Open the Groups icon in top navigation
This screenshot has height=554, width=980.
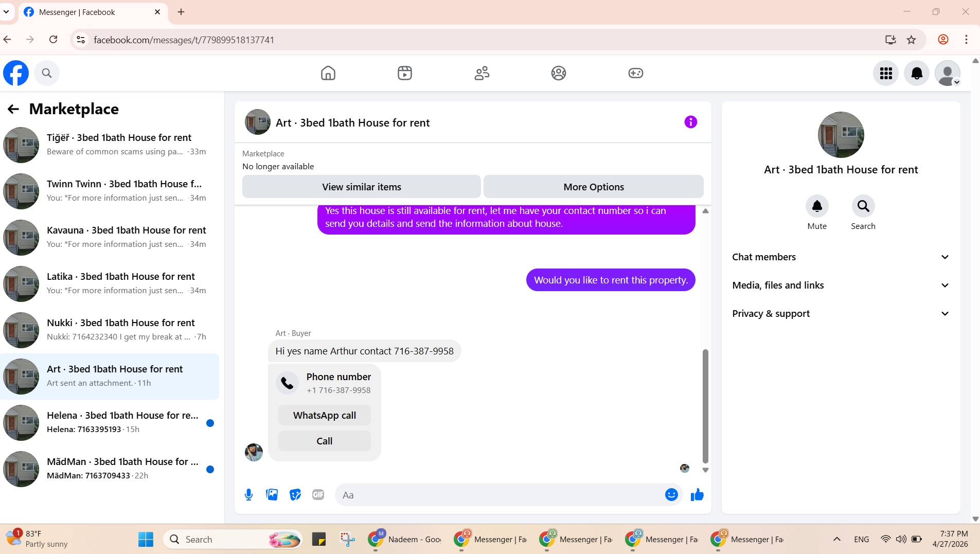[559, 73]
